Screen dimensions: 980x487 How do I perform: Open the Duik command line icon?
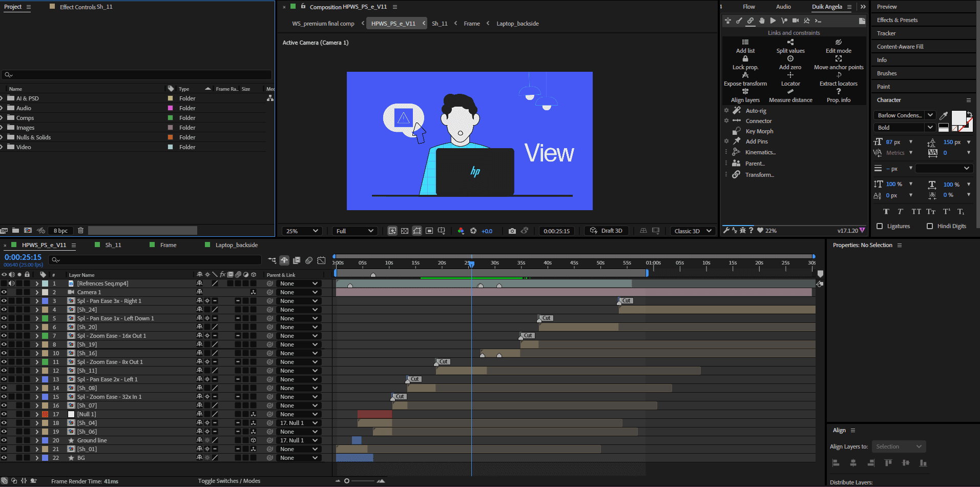click(x=818, y=21)
